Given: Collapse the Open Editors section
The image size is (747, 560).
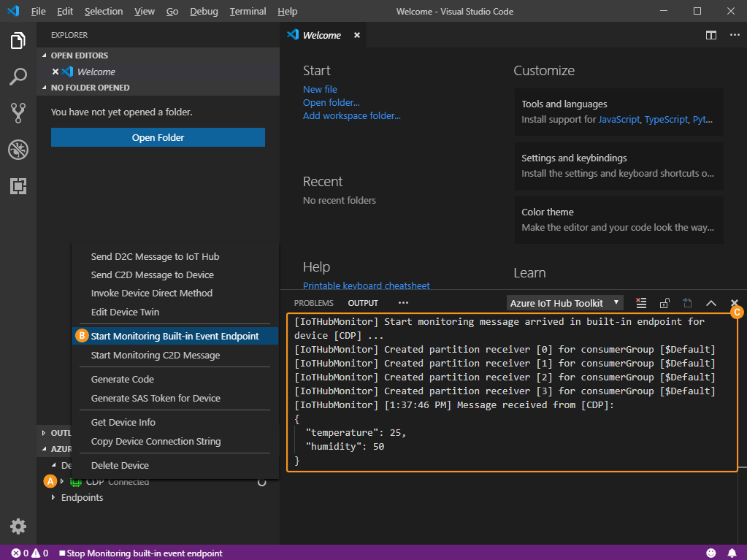Looking at the screenshot, I should tap(79, 55).
